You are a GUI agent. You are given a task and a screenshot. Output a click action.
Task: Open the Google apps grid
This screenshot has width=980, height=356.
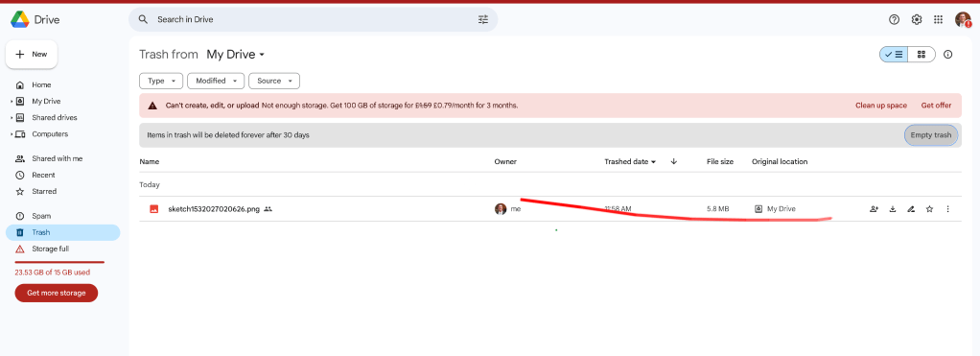938,19
